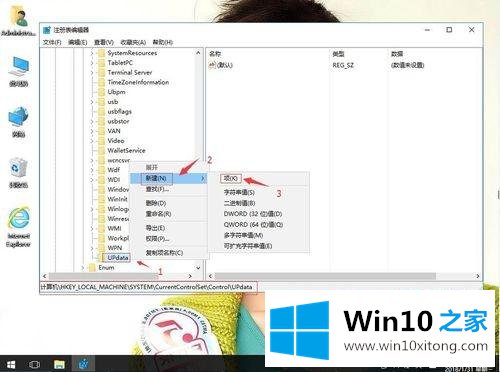
Task: Click the REG_SZ type cell
Action: (x=343, y=65)
